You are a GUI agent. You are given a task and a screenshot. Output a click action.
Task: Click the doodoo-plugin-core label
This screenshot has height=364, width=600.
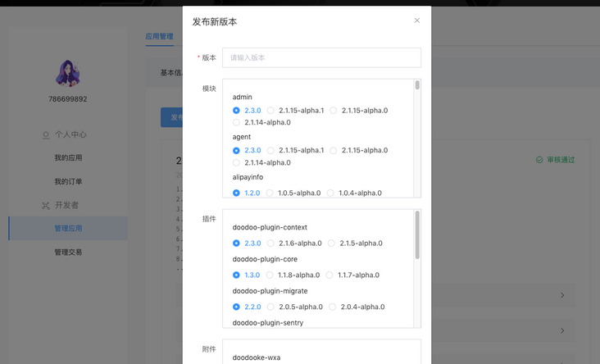(265, 259)
